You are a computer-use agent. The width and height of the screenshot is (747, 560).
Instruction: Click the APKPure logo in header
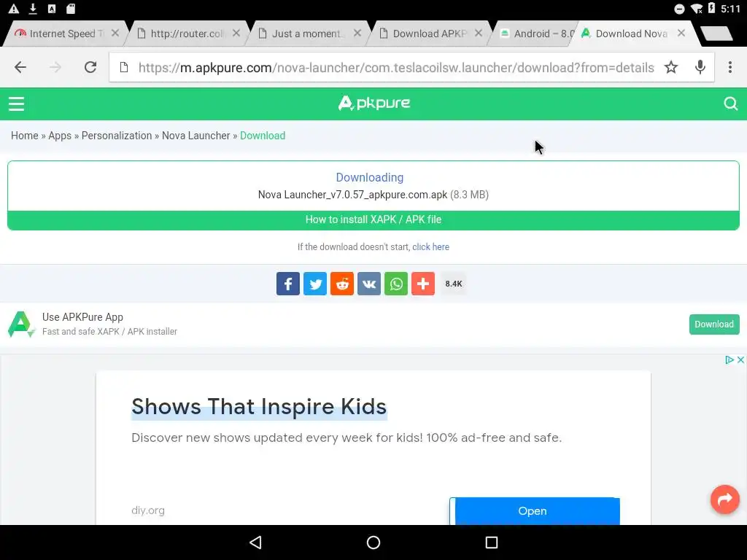click(374, 103)
